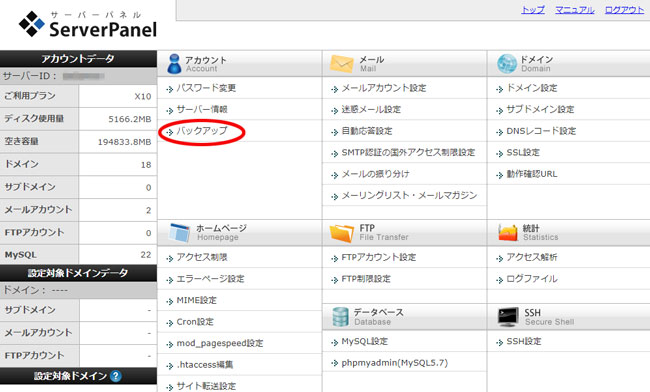
Task: Click the ServerPanel logo
Action: pos(88,24)
